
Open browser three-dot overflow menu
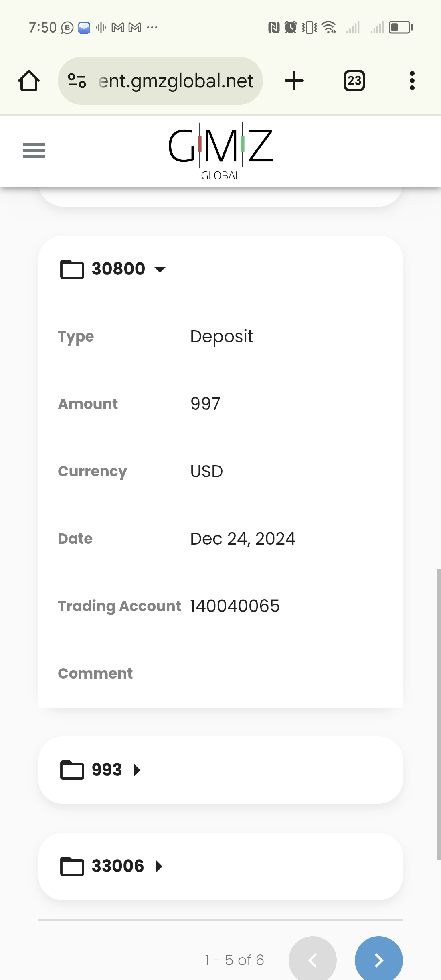click(x=412, y=81)
